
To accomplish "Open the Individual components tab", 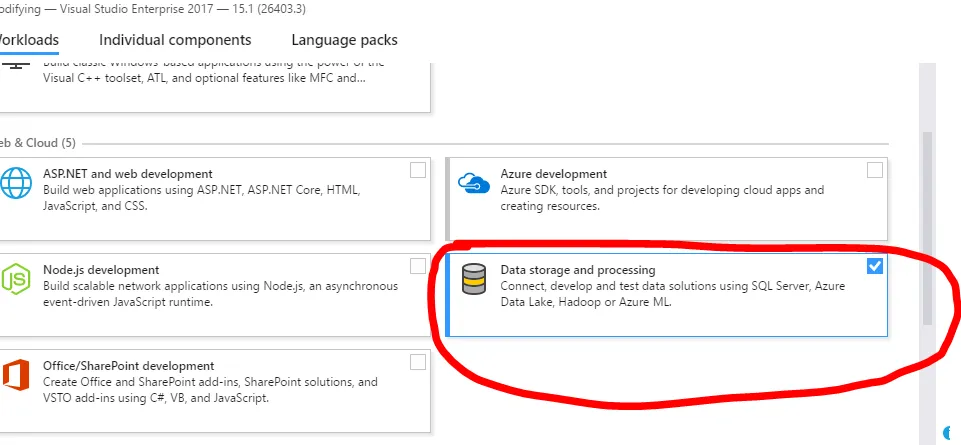I will 175,40.
